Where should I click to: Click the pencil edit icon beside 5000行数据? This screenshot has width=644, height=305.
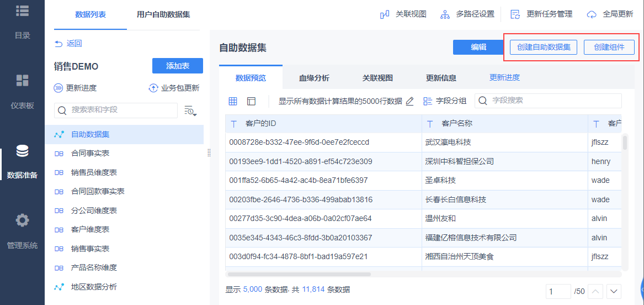[x=409, y=101]
